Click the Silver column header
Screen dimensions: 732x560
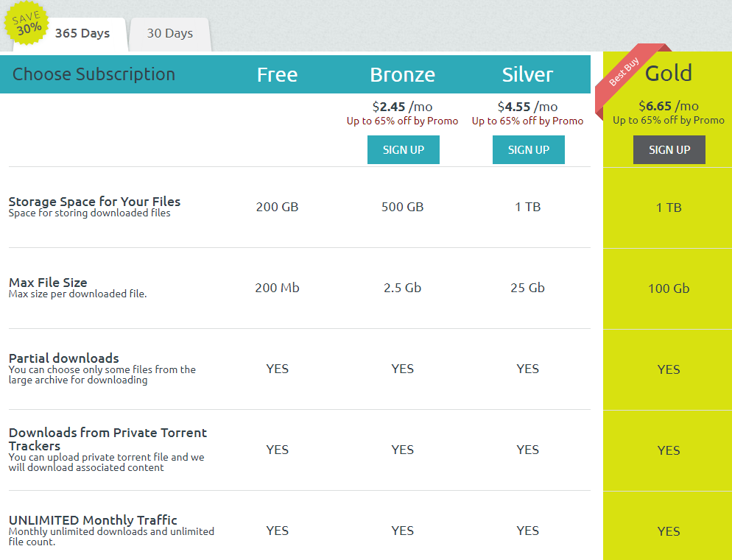click(527, 74)
